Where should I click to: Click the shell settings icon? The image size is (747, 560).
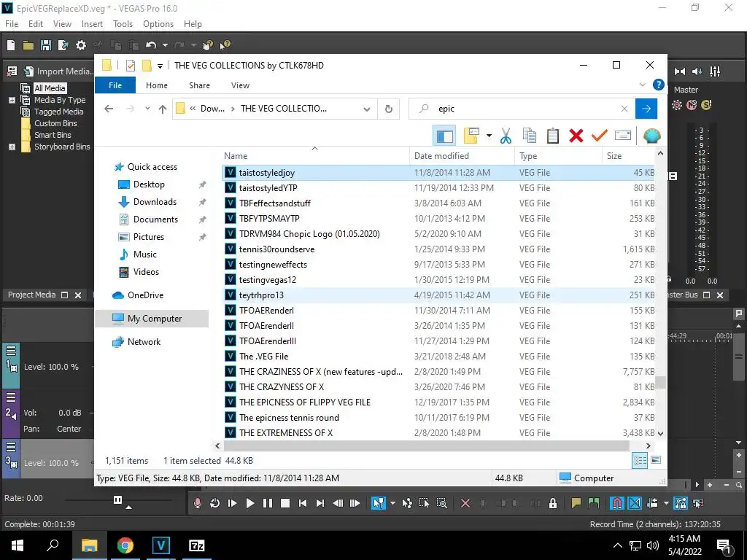(651, 136)
